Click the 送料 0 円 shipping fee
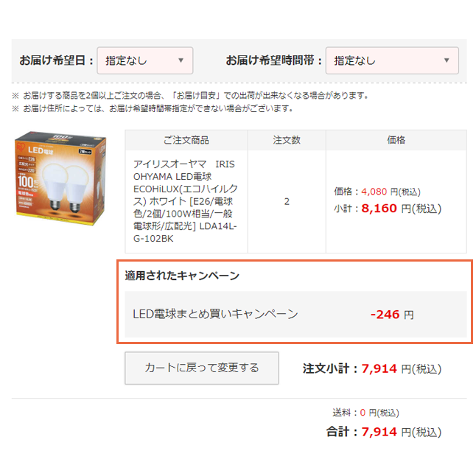The height and width of the screenshot is (476, 476). click(365, 413)
